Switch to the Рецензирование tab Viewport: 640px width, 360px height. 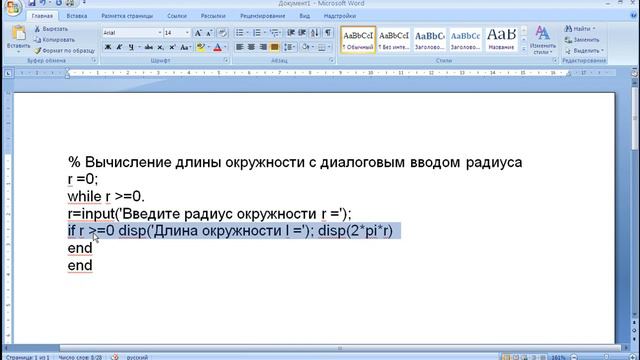point(262,16)
